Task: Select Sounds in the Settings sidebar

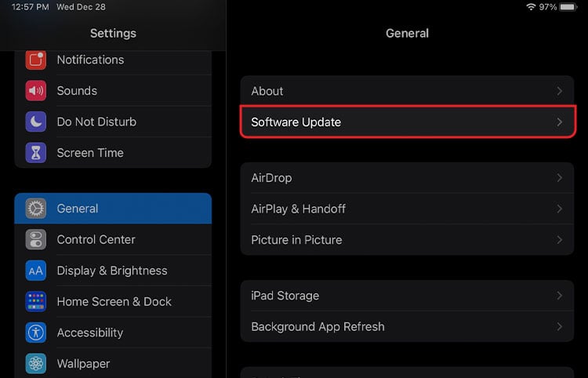Action: pos(77,91)
